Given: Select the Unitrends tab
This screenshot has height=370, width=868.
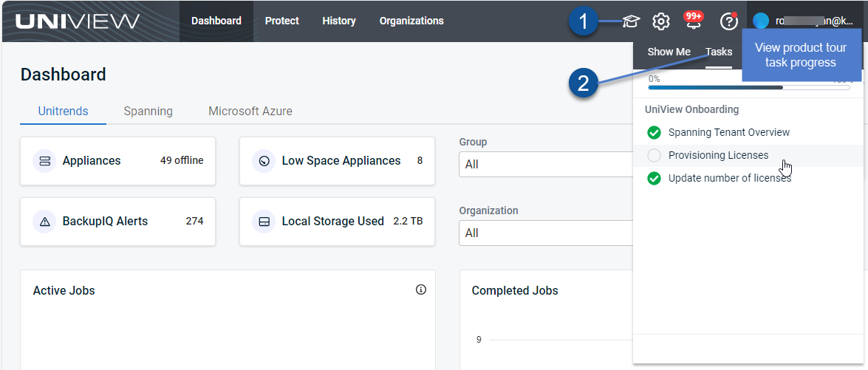Looking at the screenshot, I should pos(63,112).
